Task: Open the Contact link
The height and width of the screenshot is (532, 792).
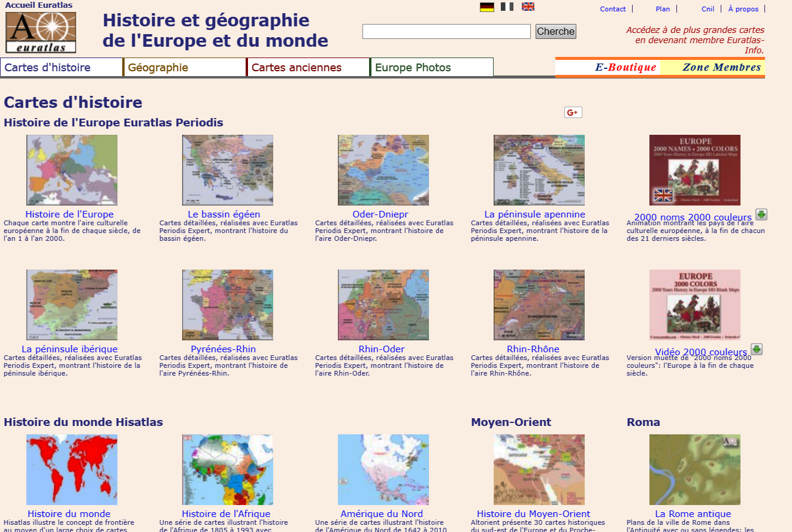Action: [x=613, y=9]
